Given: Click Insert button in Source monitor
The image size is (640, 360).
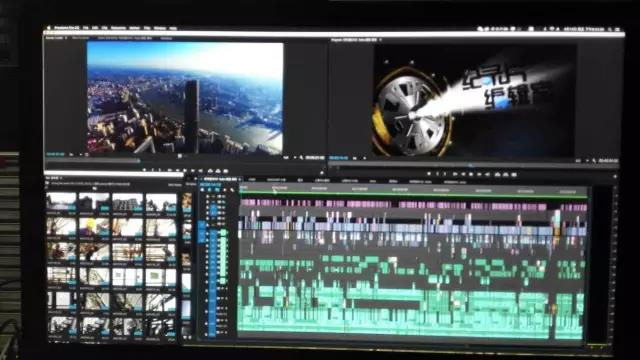Looking at the screenshot, I should (210, 170).
